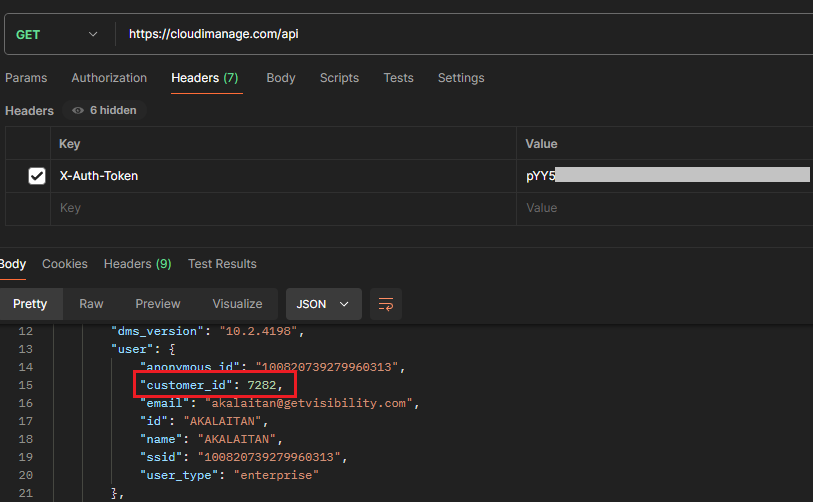This screenshot has width=813, height=502.
Task: Open the Scripts tab
Action: tap(339, 78)
